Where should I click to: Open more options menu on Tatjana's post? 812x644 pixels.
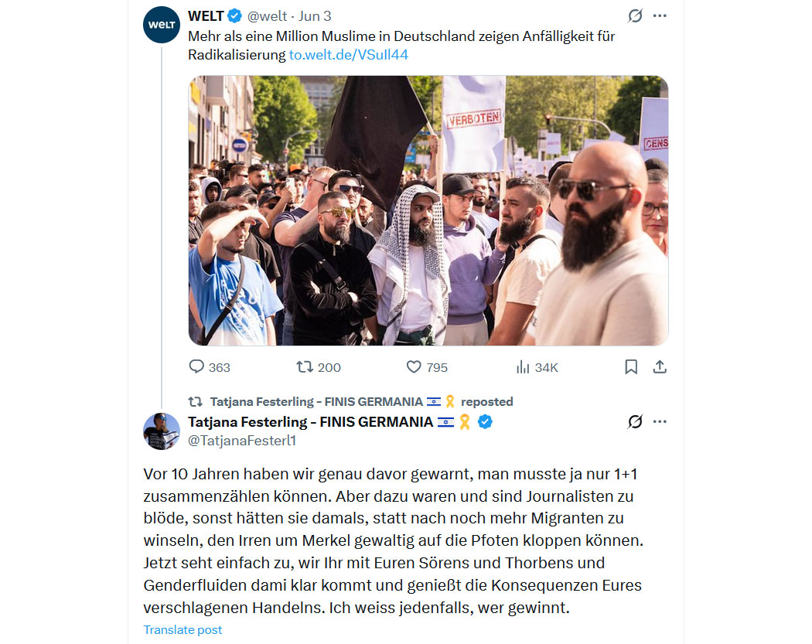click(x=660, y=422)
